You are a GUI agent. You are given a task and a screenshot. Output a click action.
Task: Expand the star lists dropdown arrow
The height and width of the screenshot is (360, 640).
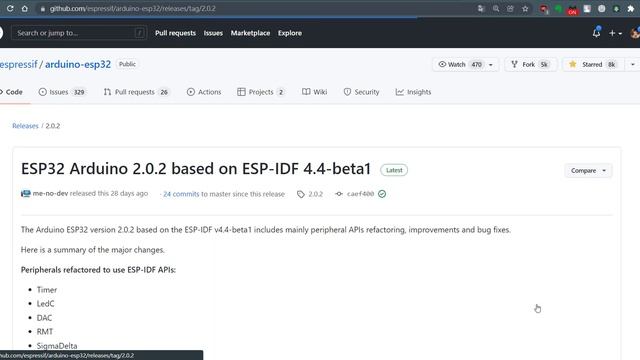[633, 64]
